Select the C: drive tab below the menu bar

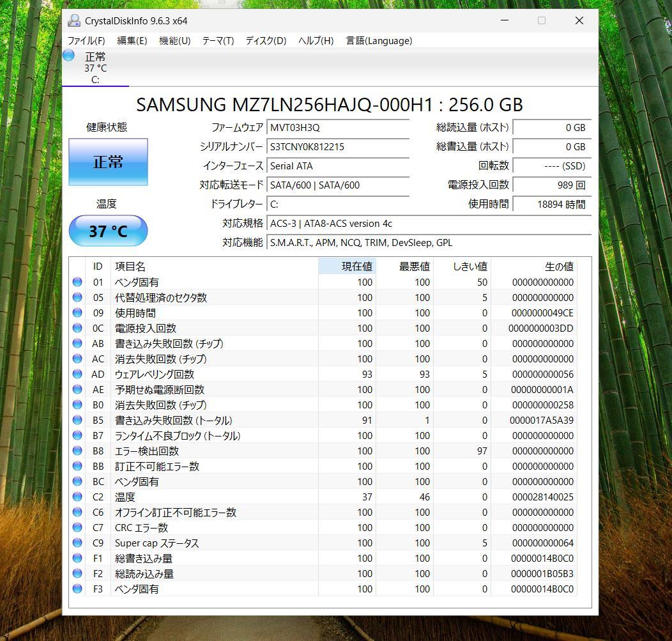[x=95, y=67]
